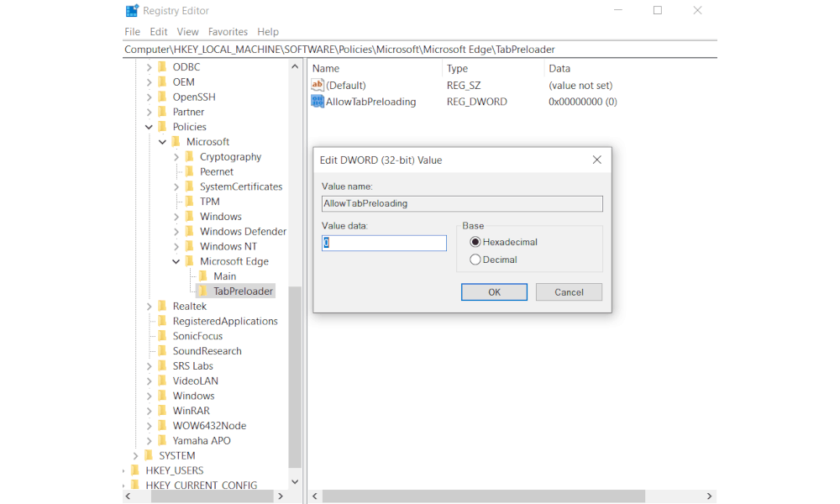Open the File menu
The height and width of the screenshot is (504, 840).
[x=132, y=32]
